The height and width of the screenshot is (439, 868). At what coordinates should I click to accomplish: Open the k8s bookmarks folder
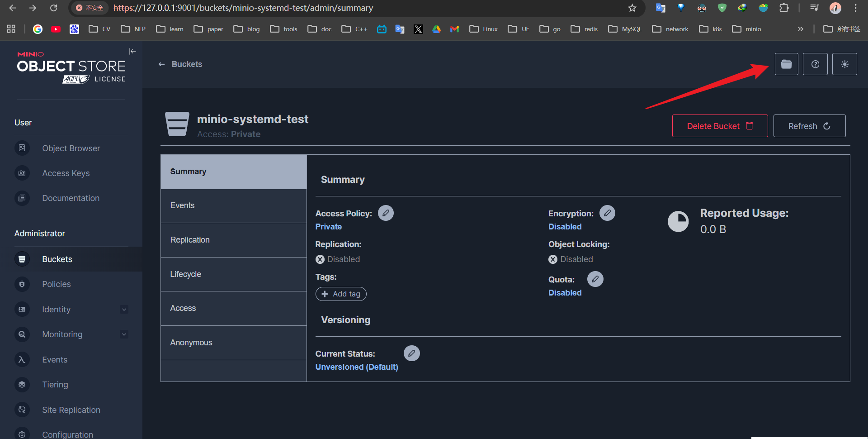click(710, 29)
